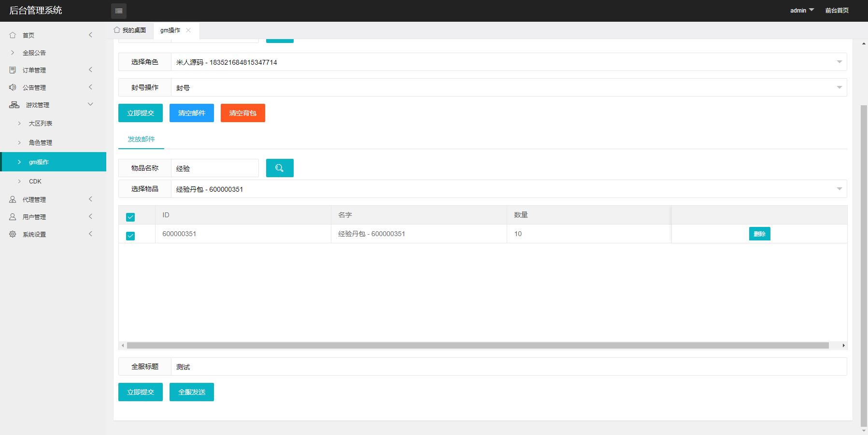
Task: Close the gm操作 tab
Action: click(188, 30)
